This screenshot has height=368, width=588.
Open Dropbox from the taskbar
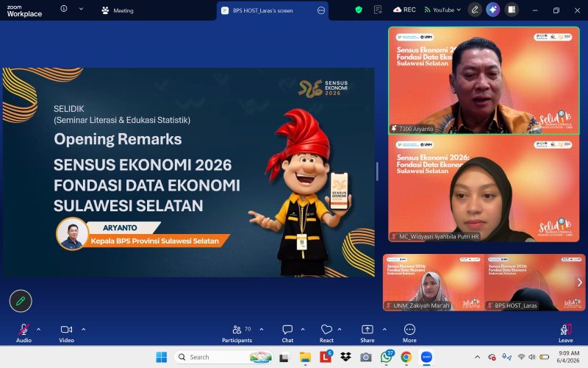pyautogui.click(x=345, y=357)
